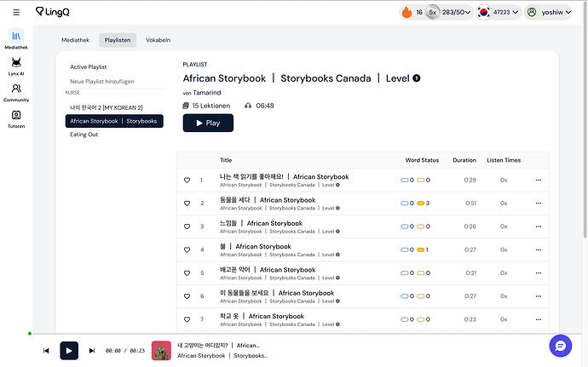This screenshot has width=588, height=367.
Task: Favorite lesson 2 with the heart
Action: 187,204
